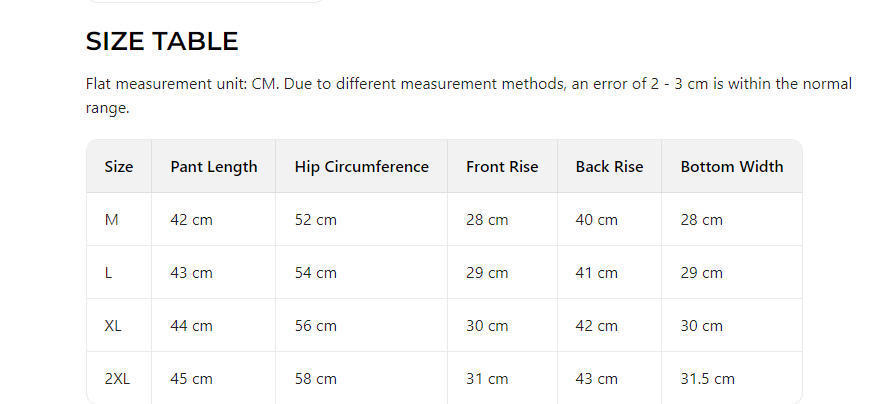
Task: Click the Bottom Width column header
Action: pyautogui.click(x=732, y=167)
